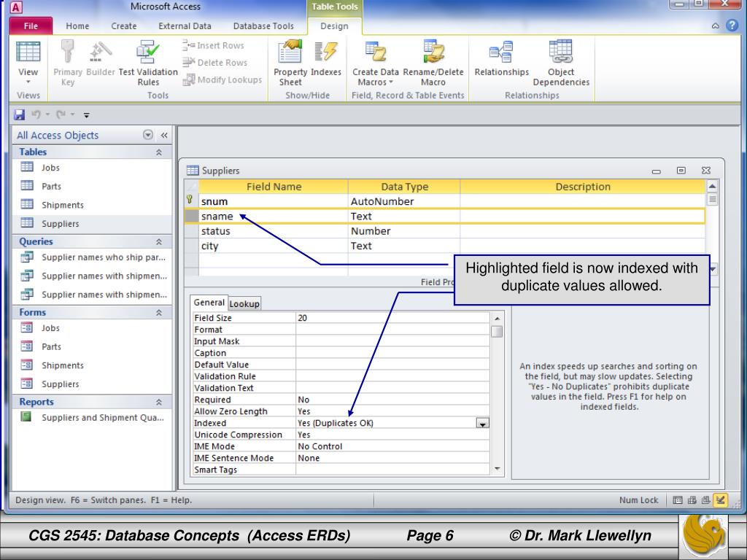This screenshot has height=560, width=747.
Task: Collapse the navigation pane shutter bar
Action: click(x=164, y=135)
